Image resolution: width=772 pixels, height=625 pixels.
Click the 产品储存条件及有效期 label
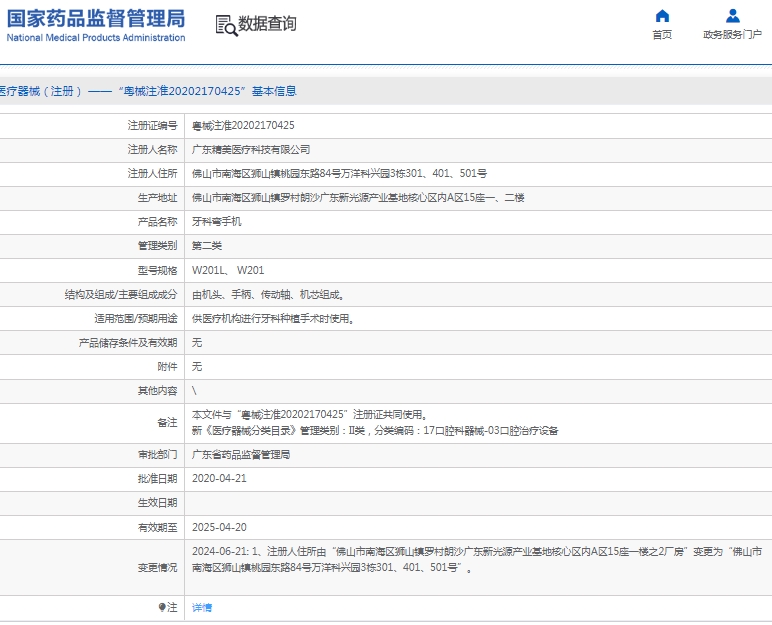(x=128, y=343)
